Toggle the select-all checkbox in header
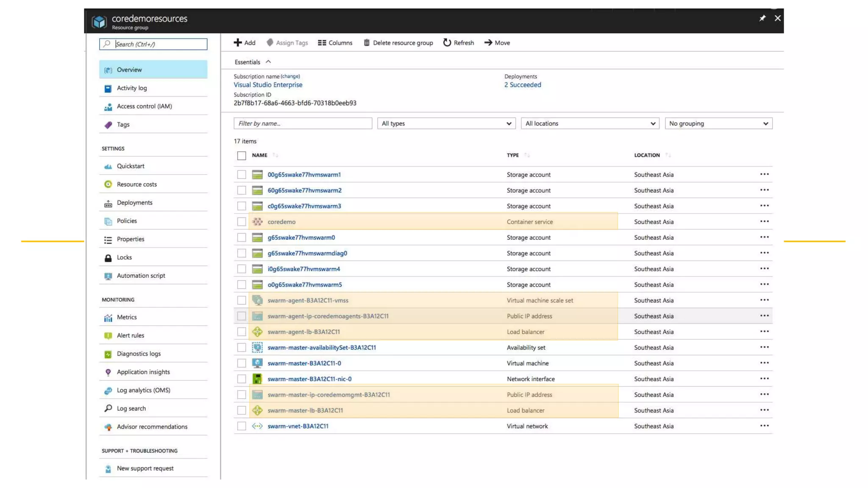This screenshot has width=868, height=488. (x=242, y=155)
